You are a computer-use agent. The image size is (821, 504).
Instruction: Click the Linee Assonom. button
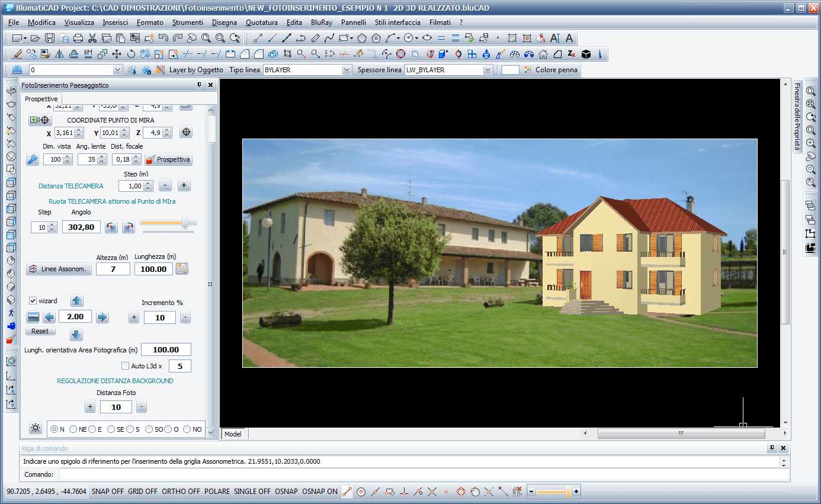click(59, 269)
